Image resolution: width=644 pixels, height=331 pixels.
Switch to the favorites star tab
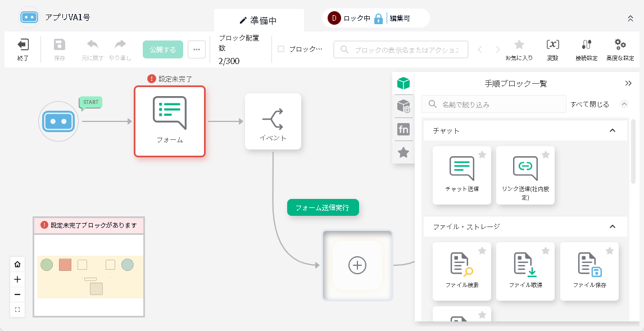click(x=403, y=152)
